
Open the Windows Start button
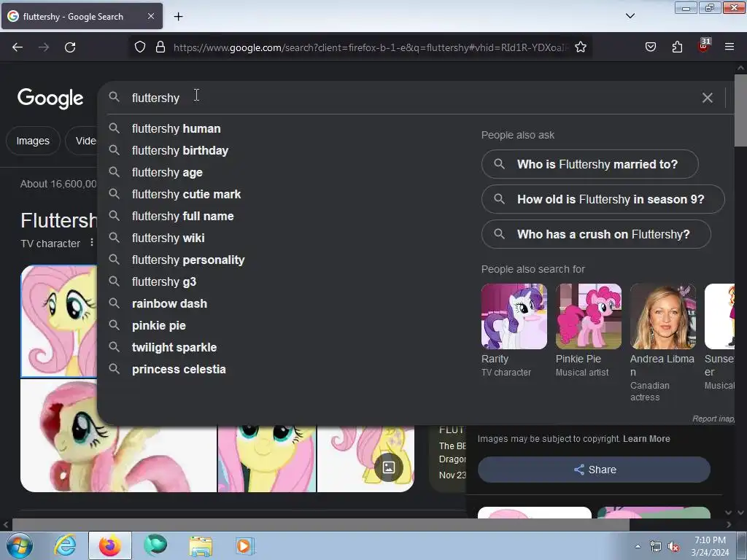tap(19, 545)
